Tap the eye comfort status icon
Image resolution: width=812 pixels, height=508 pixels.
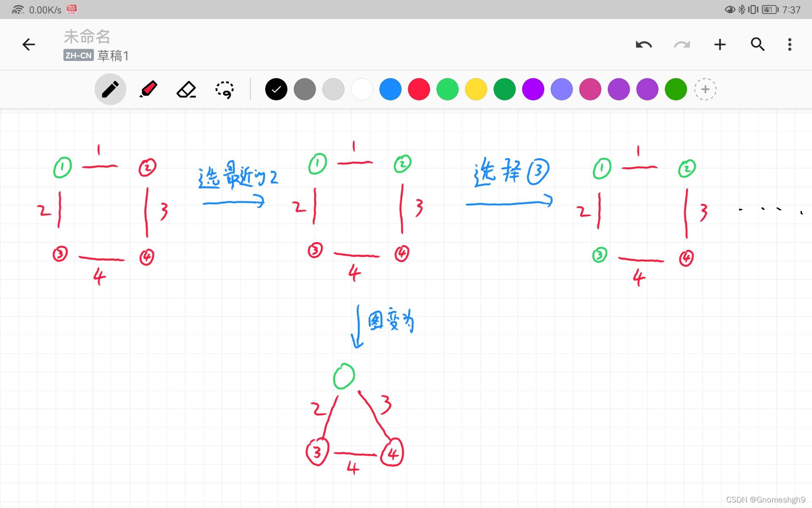tap(730, 9)
